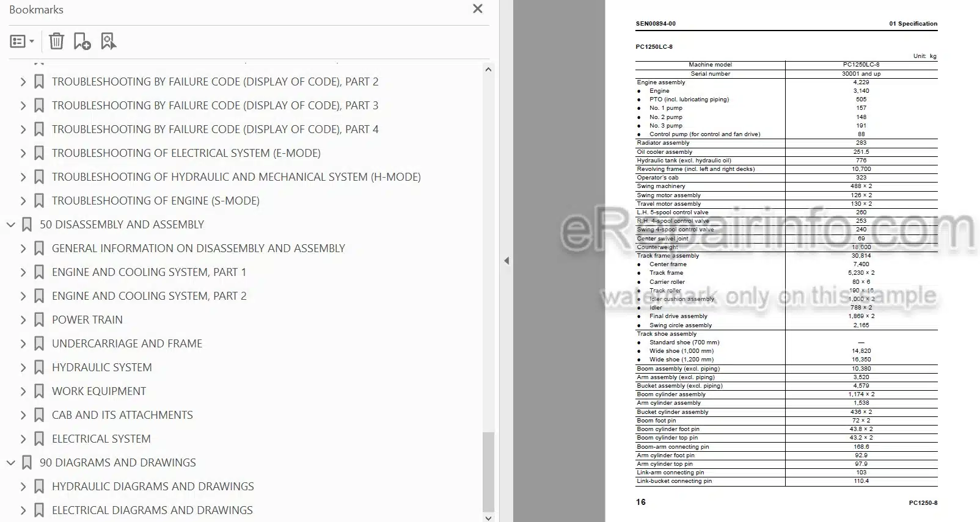Open bookmark TROUBLESHOOTING BY FAILURE CODE PART 2
The height and width of the screenshot is (522, 980).
click(x=215, y=82)
